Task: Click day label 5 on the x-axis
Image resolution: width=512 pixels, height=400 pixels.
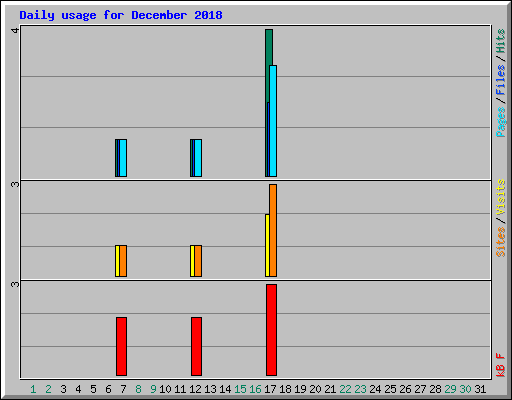Action: [x=93, y=389]
